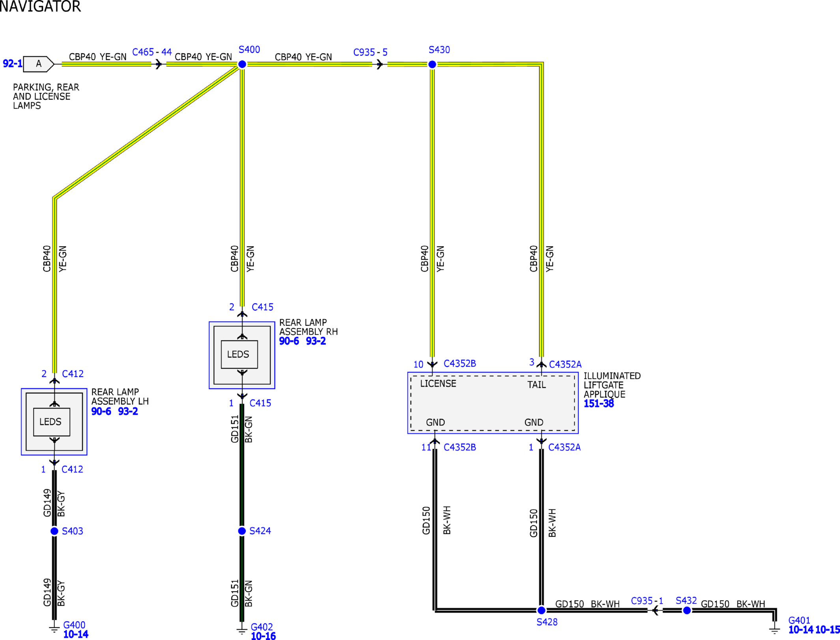Click the LEDS box in Rear Lamp Assembly LH

coord(52,422)
